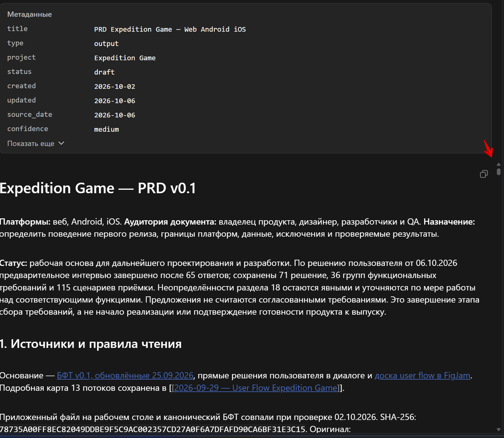Click the SHA-256 hash string
Viewport: 504px width, 438px height.
point(152,429)
